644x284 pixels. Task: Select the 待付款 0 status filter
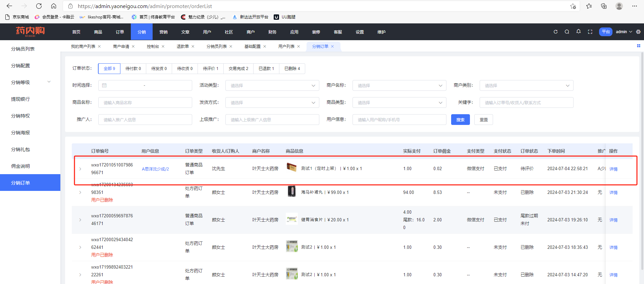pyautogui.click(x=133, y=69)
